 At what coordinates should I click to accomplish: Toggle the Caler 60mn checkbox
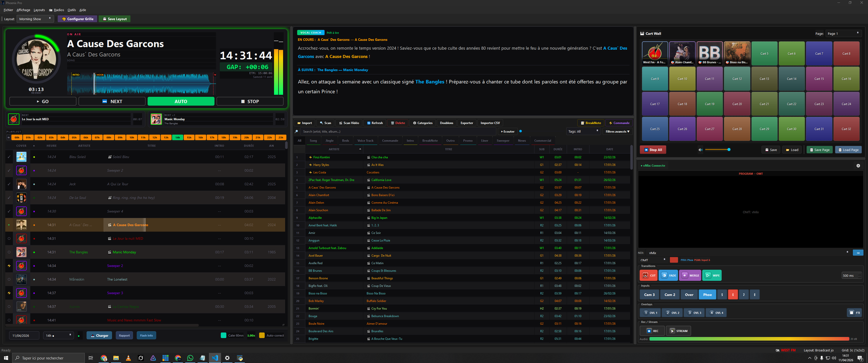click(223, 335)
